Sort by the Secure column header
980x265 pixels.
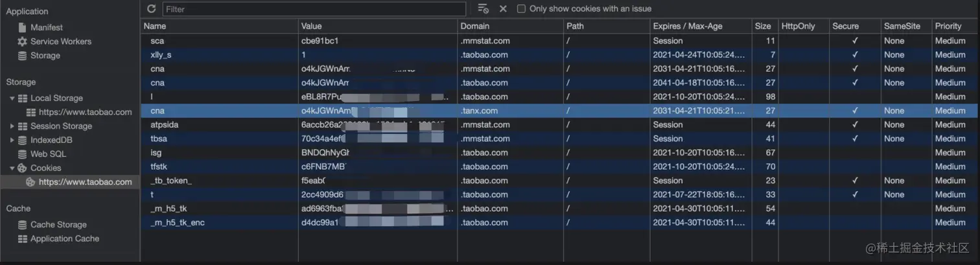(854, 26)
